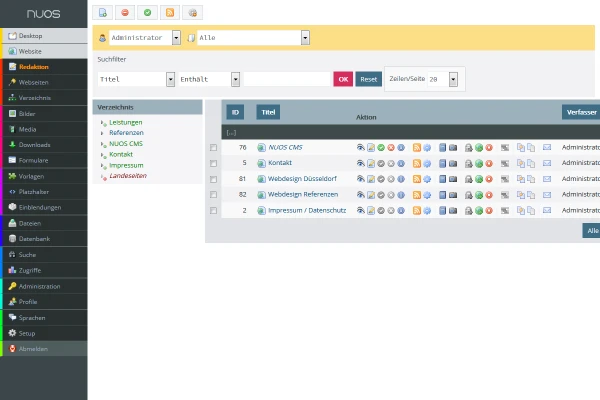The height and width of the screenshot is (400, 600).
Task: Select Webseiten in the sidebar
Action: pos(45,82)
